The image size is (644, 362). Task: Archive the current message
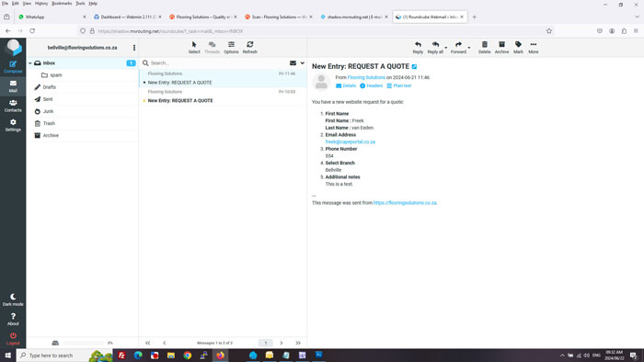(x=501, y=48)
